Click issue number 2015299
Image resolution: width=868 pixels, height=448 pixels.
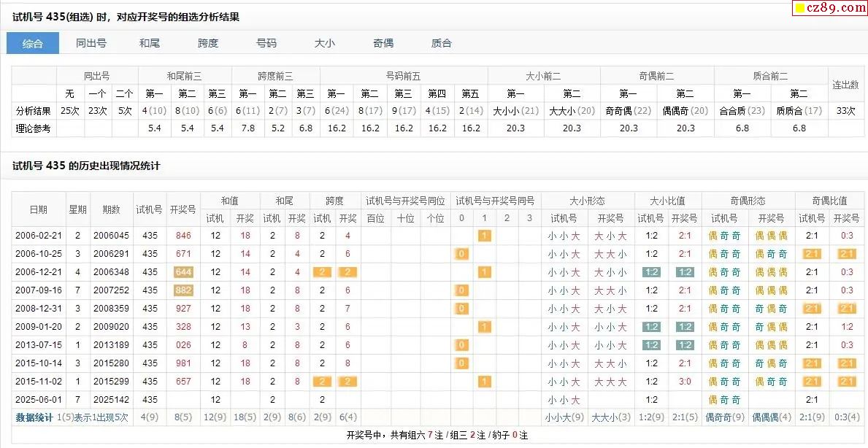111,382
